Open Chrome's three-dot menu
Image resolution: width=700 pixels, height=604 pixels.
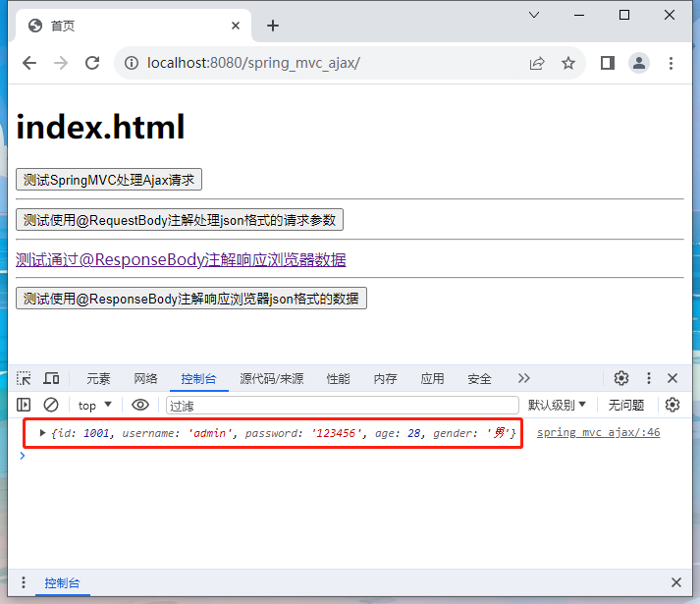click(671, 63)
